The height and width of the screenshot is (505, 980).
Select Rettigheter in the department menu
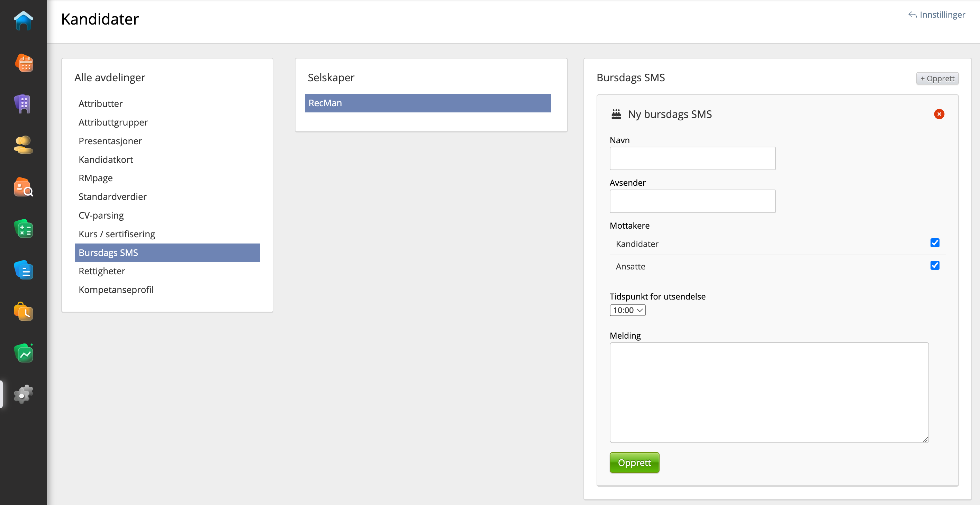point(102,271)
